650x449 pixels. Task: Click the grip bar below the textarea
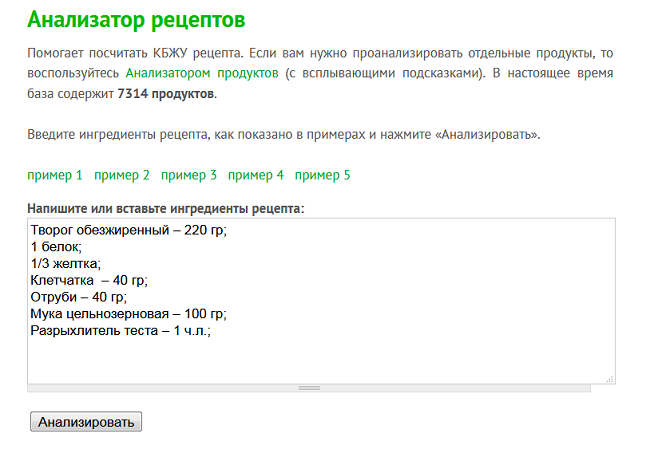coord(309,388)
